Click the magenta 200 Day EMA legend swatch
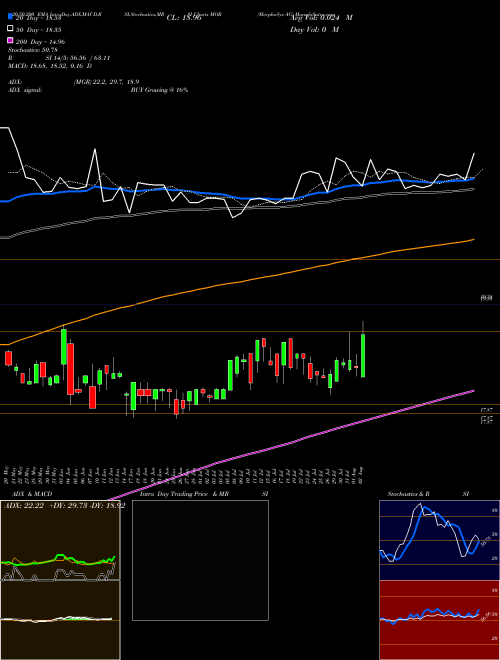The height and width of the screenshot is (660, 500). [11, 40]
